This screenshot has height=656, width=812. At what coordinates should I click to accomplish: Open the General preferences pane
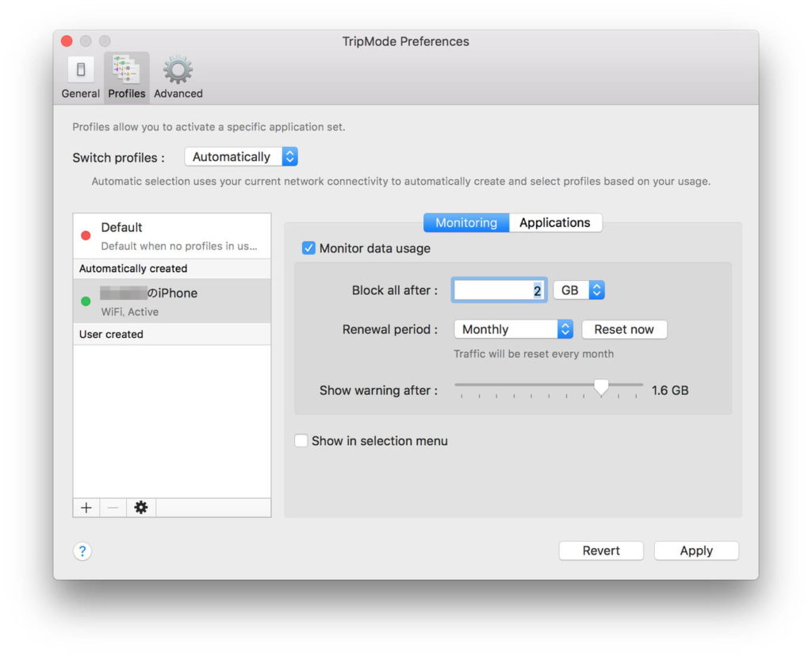click(80, 78)
